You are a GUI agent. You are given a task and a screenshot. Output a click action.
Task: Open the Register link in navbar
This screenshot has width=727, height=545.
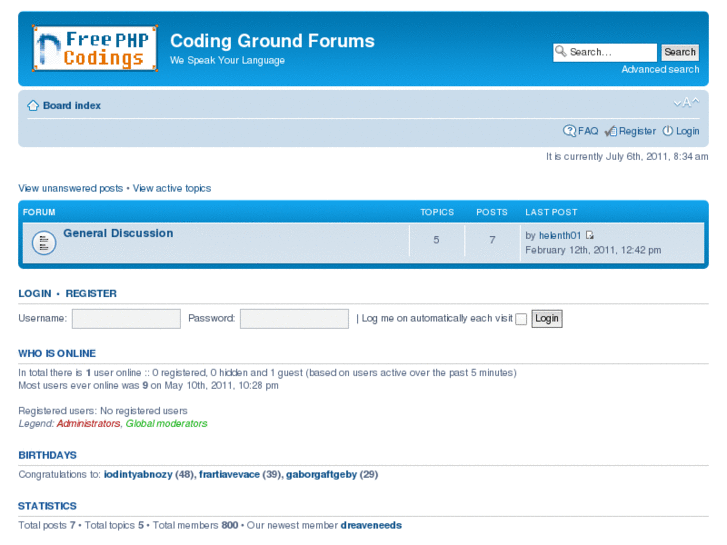point(638,131)
